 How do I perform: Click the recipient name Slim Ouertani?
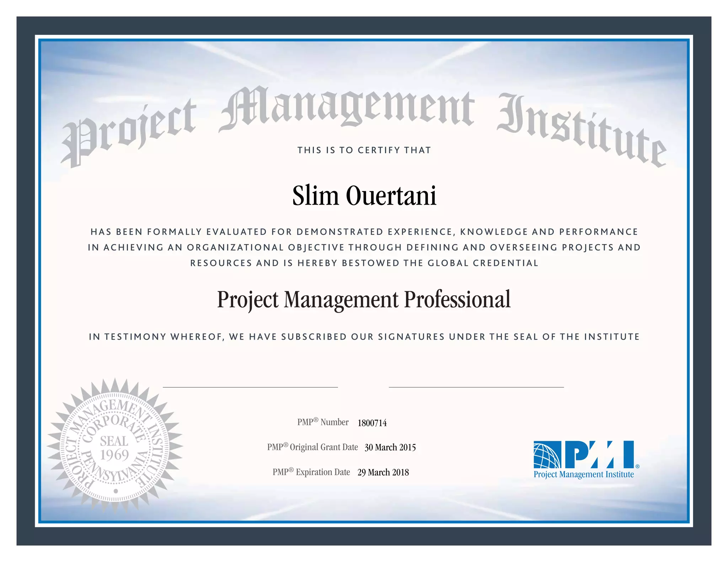click(x=364, y=196)
